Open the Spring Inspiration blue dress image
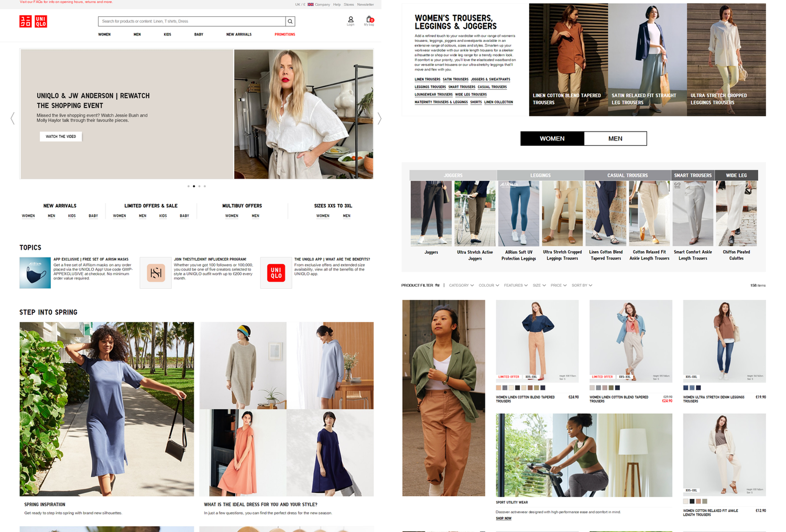 point(107,409)
